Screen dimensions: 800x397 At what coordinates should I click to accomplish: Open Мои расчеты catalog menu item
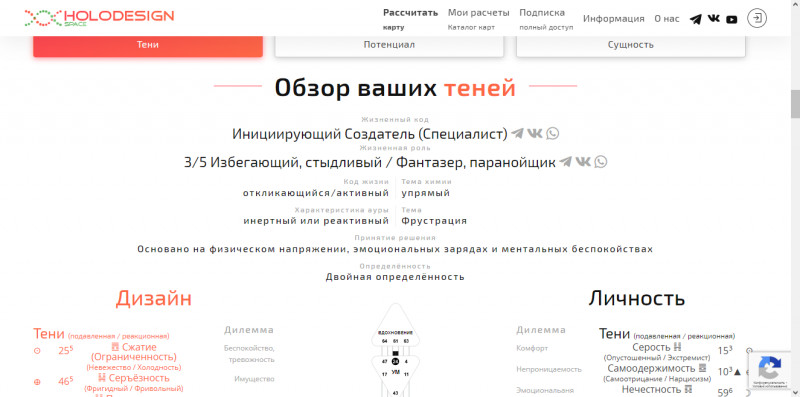pos(479,19)
